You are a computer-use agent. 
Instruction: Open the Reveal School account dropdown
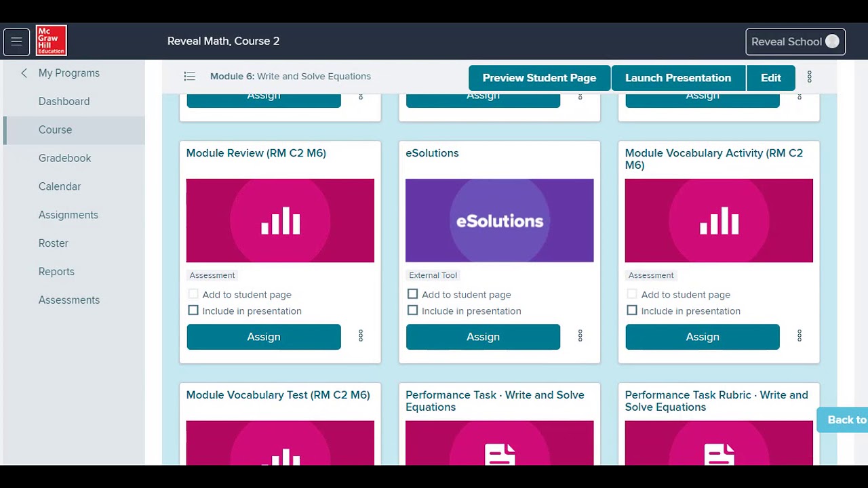pos(795,41)
